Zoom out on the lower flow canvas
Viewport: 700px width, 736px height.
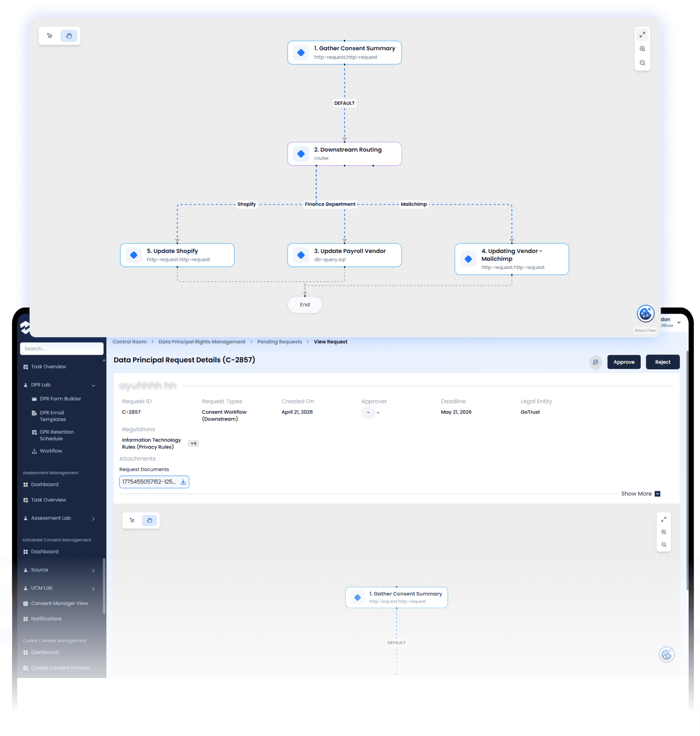coord(664,545)
